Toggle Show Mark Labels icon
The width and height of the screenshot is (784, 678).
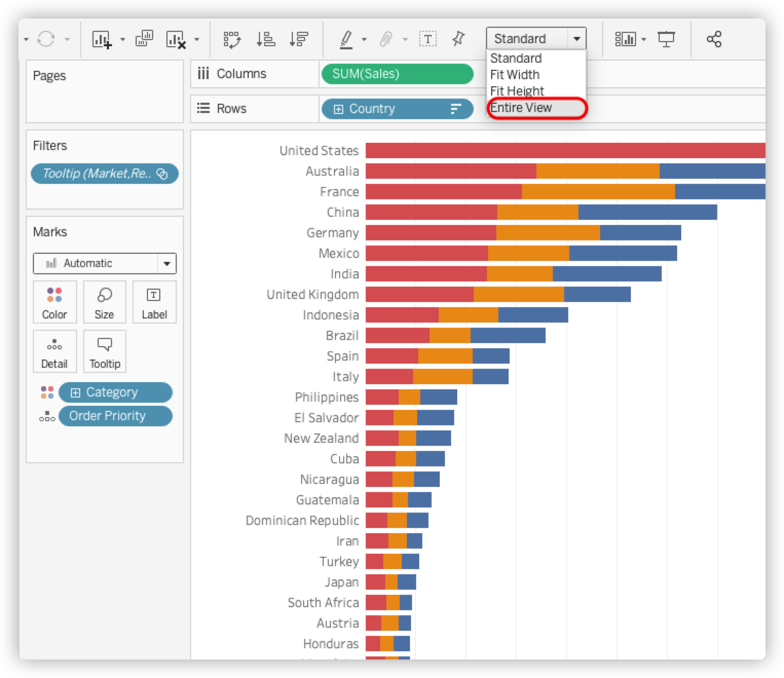pyautogui.click(x=428, y=39)
